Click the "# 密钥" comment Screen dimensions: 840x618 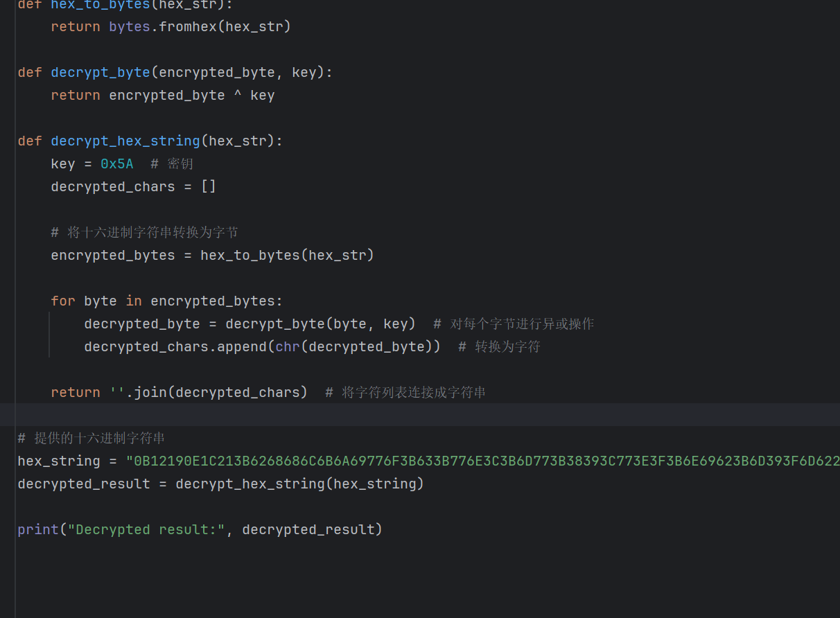coord(172,164)
